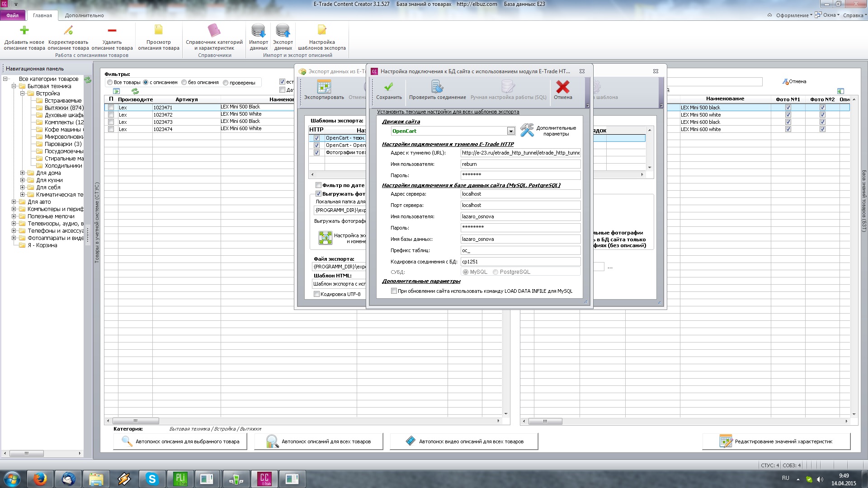
Task: Toggle the 'Фильтр по дате' checkbox
Action: (x=318, y=185)
